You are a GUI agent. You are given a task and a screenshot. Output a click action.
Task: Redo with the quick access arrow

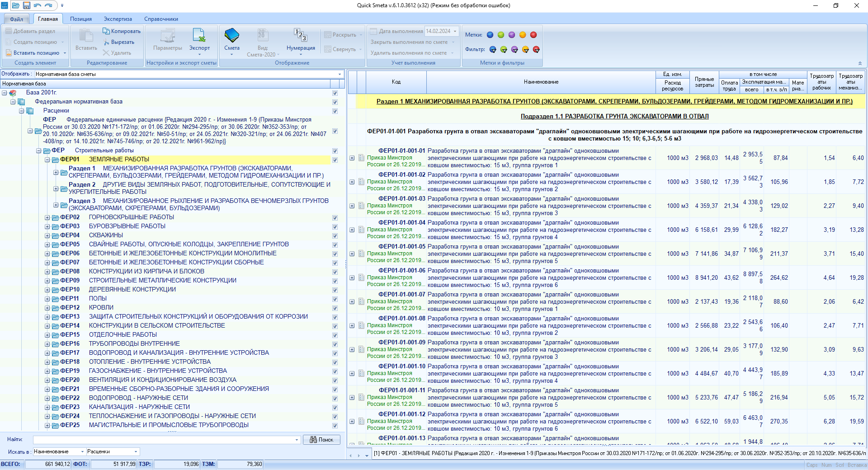pyautogui.click(x=48, y=5)
